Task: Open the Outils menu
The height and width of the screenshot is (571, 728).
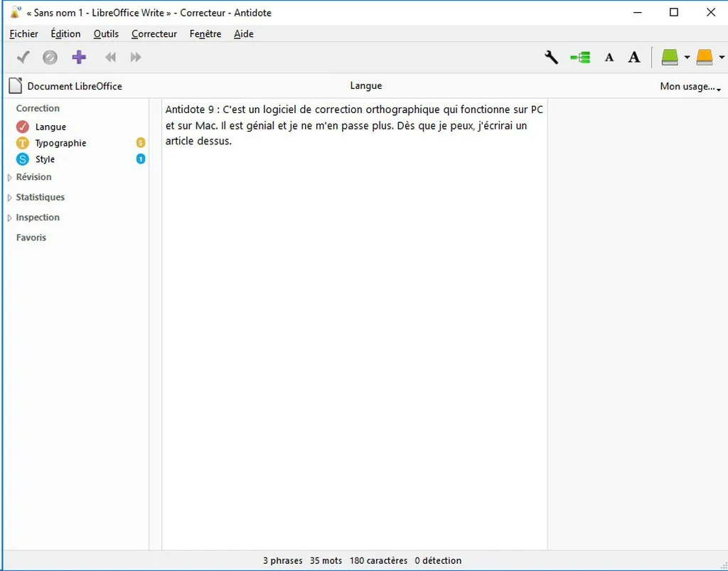Action: click(106, 33)
